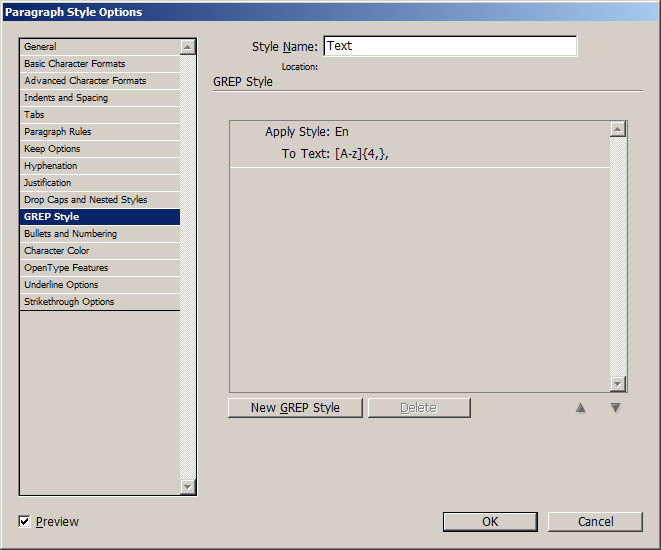
Task: Click category list scroll up arrow
Action: (x=188, y=47)
